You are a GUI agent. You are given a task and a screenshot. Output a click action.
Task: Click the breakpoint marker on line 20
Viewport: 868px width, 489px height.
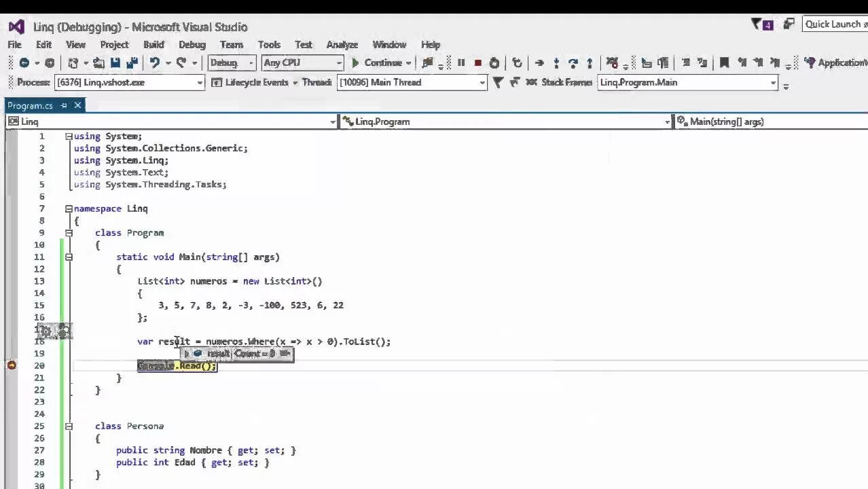coord(12,365)
